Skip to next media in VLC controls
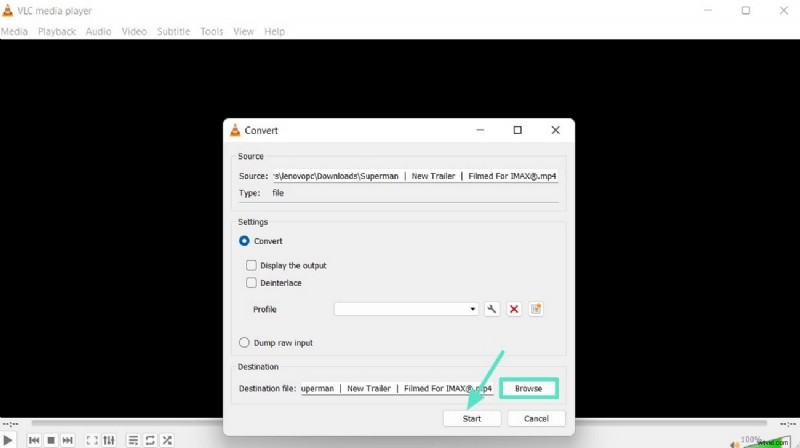The height and width of the screenshot is (448, 800). 67,440
